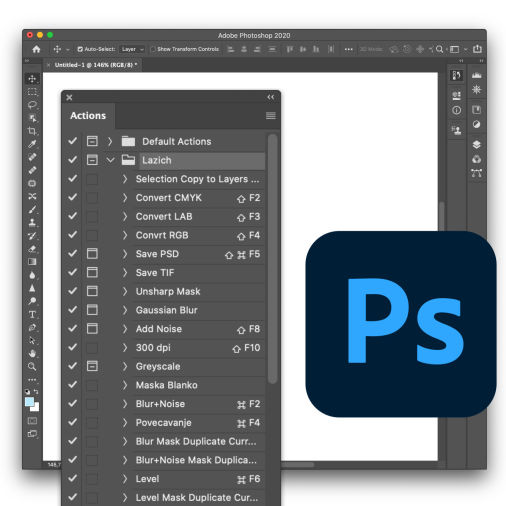Toggle checkmark for Greyscale action
Image resolution: width=506 pixels, height=506 pixels.
point(73,366)
